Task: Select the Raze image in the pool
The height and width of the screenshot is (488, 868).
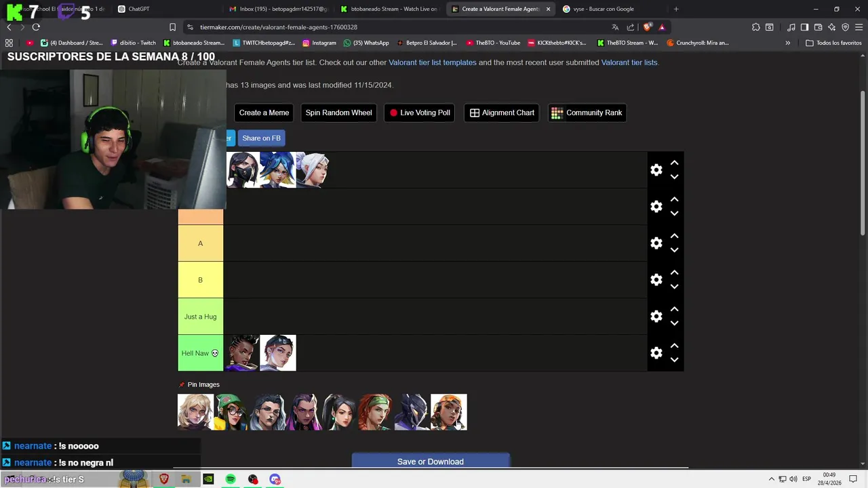Action: [x=449, y=412]
